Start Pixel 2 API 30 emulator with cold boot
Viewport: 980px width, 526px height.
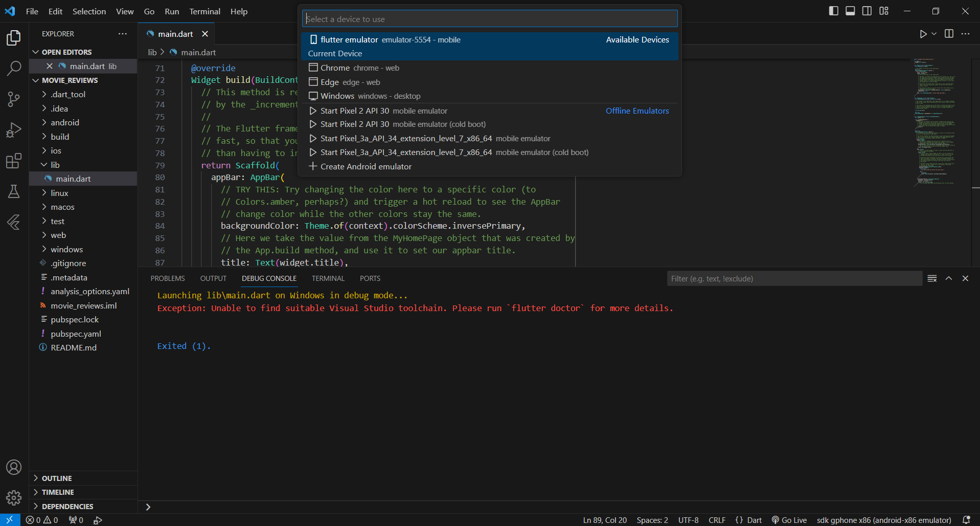point(490,124)
